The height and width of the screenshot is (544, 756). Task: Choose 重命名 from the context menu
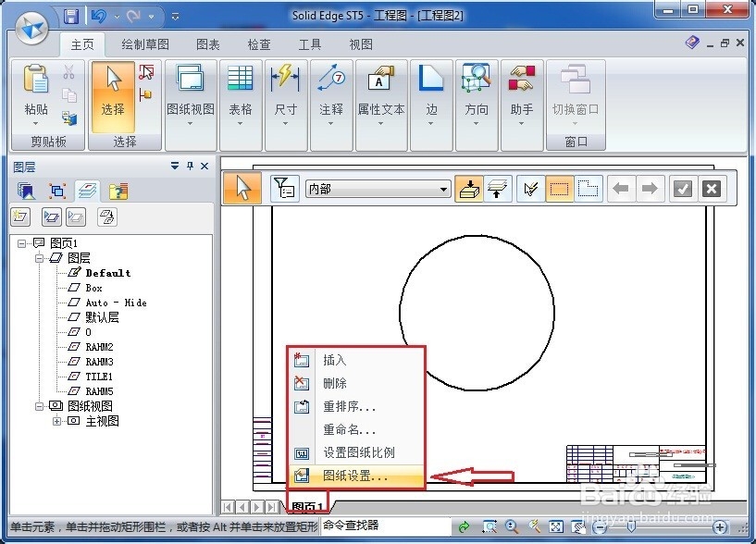tap(349, 430)
